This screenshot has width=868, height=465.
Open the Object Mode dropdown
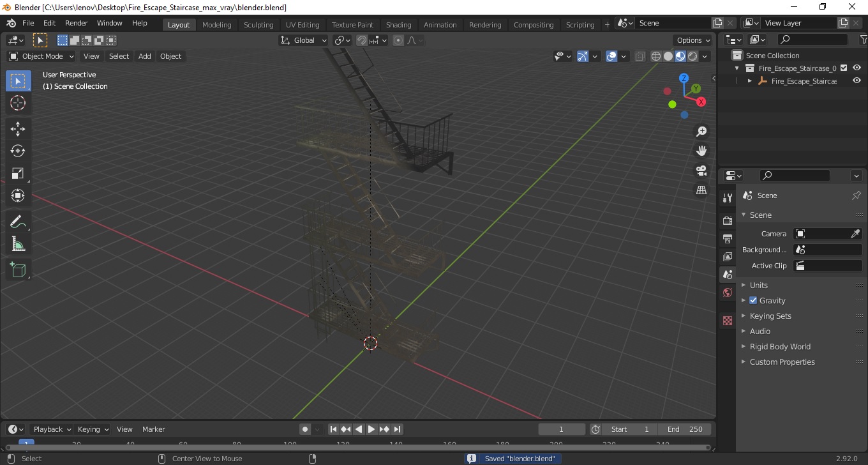41,56
